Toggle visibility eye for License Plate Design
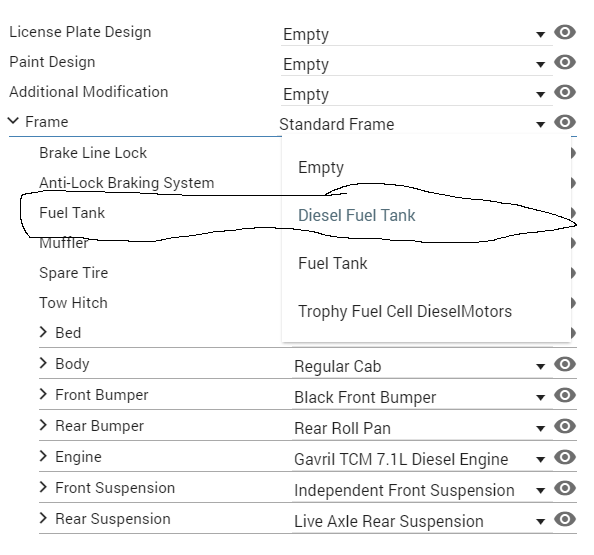 coord(565,32)
